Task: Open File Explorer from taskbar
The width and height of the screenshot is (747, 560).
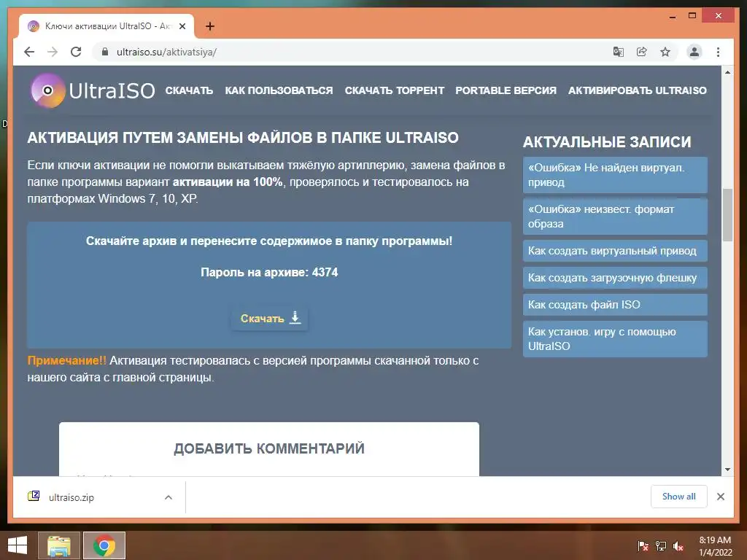Action: [x=59, y=545]
